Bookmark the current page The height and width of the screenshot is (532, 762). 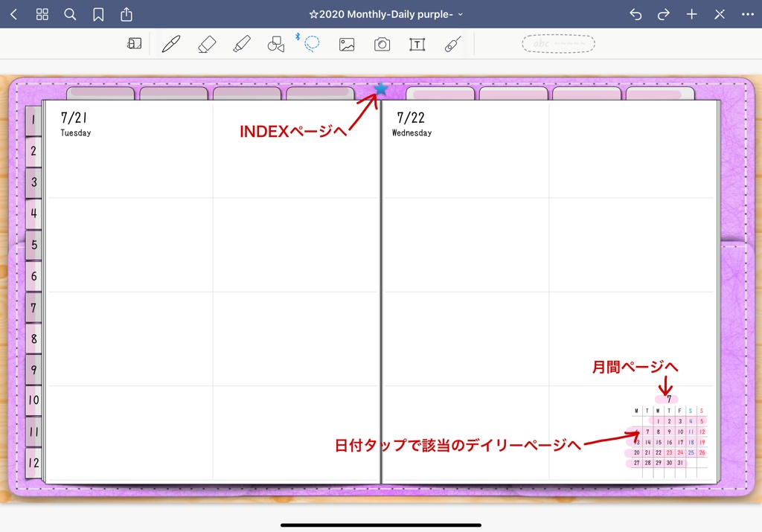98,13
